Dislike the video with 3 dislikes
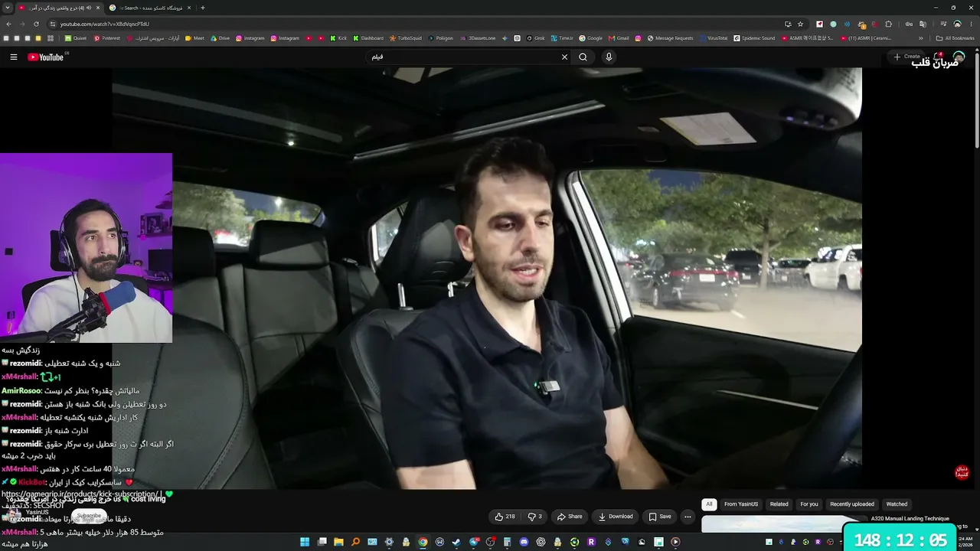The height and width of the screenshot is (551, 980). (535, 517)
